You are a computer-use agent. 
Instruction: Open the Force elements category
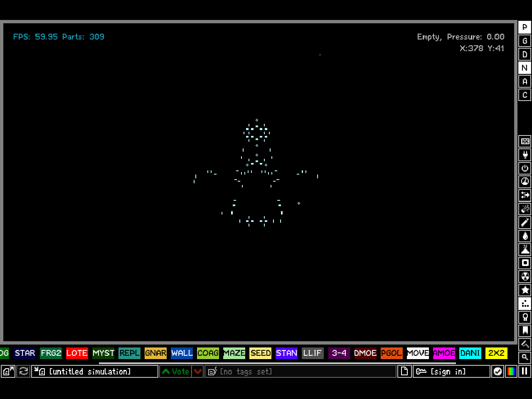525,195
